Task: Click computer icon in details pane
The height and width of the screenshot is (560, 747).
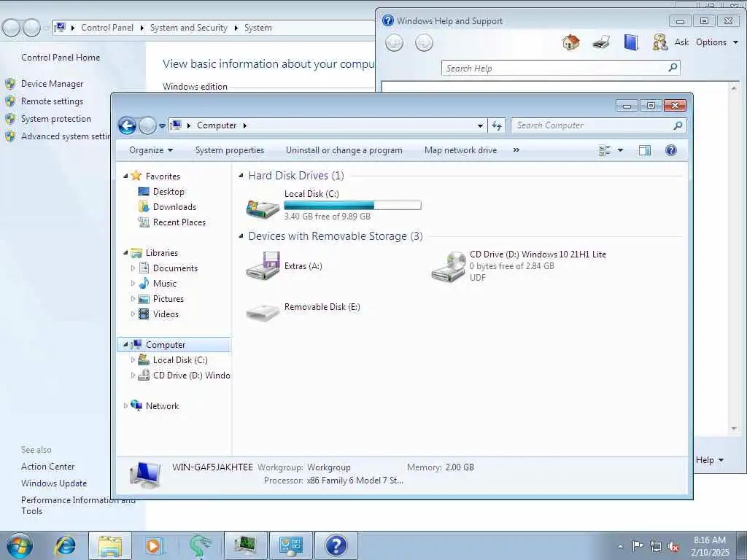Action: pyautogui.click(x=145, y=475)
